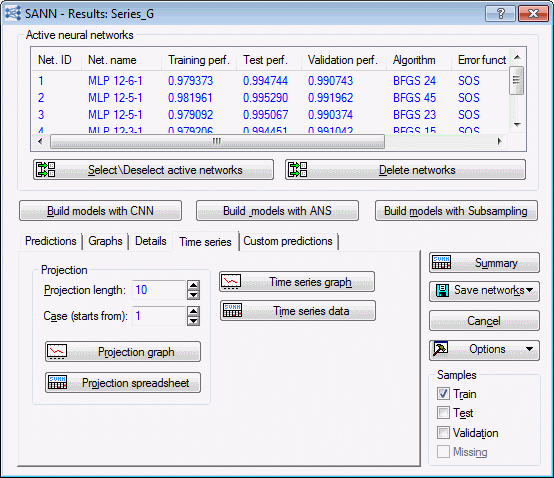Screen dimensions: 554x478
Task: Uncheck the Train sample checkbox
Action: [443, 393]
